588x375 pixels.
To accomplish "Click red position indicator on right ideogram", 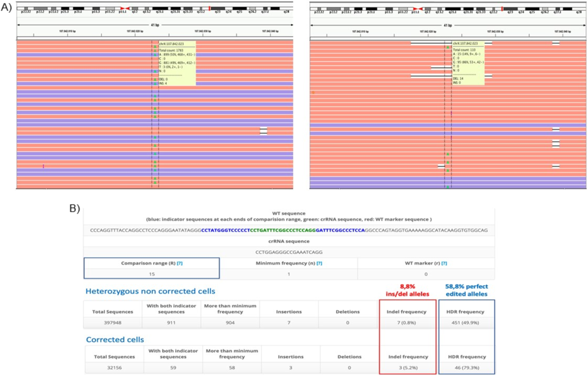I will click(502, 9).
